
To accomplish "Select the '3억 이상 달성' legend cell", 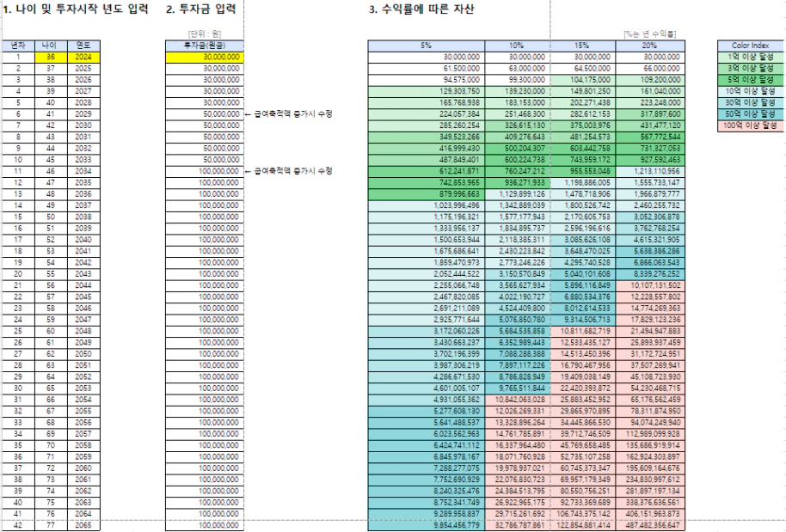I will click(751, 69).
